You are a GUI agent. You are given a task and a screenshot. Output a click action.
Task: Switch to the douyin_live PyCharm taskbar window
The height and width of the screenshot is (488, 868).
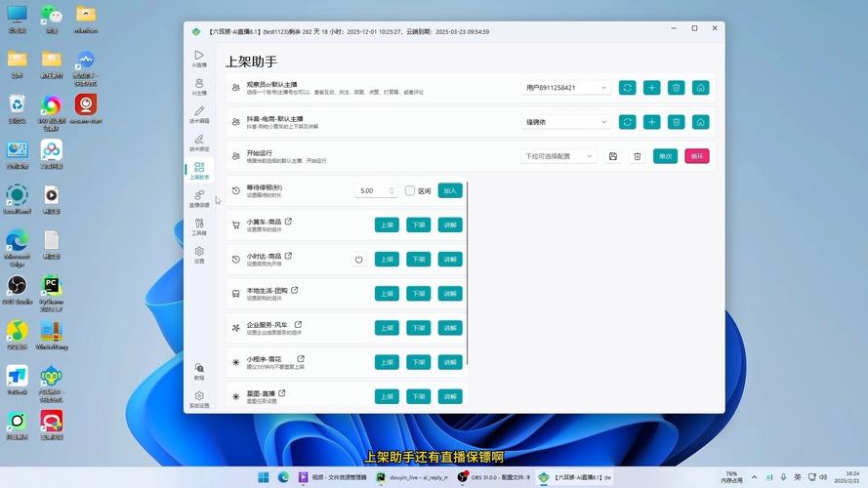click(x=413, y=477)
